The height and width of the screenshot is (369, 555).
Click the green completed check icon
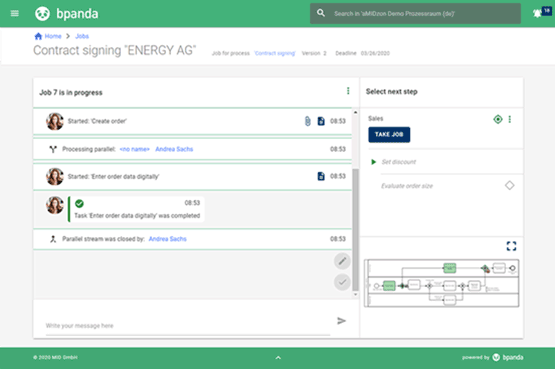pos(79,203)
